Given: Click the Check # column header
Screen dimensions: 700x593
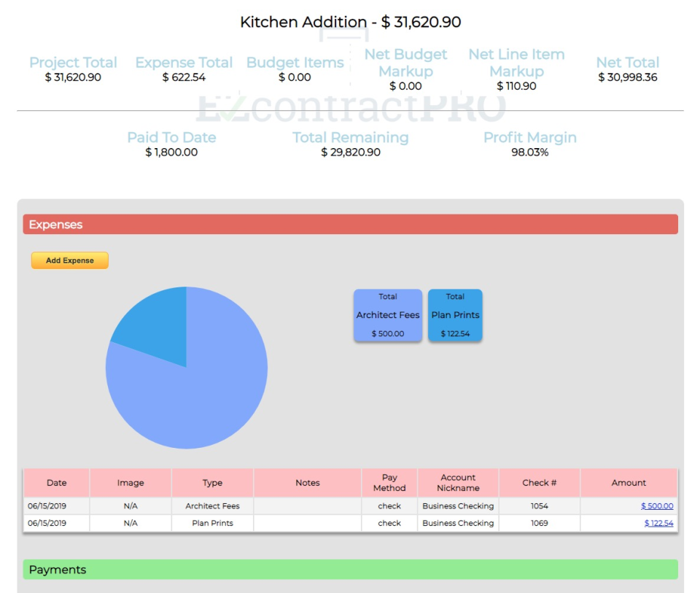Looking at the screenshot, I should (x=540, y=483).
